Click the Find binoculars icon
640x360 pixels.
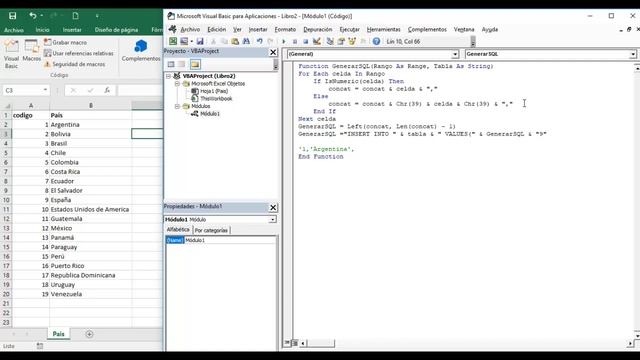[x=246, y=41]
